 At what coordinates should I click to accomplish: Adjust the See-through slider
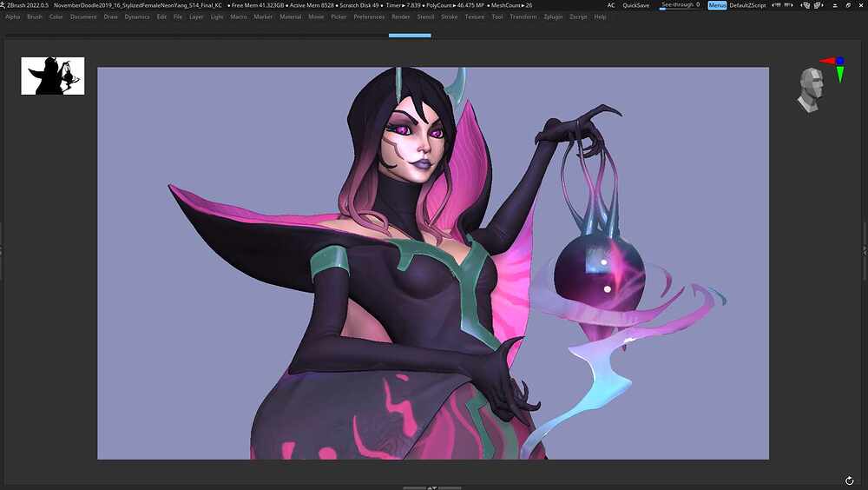pyautogui.click(x=681, y=5)
